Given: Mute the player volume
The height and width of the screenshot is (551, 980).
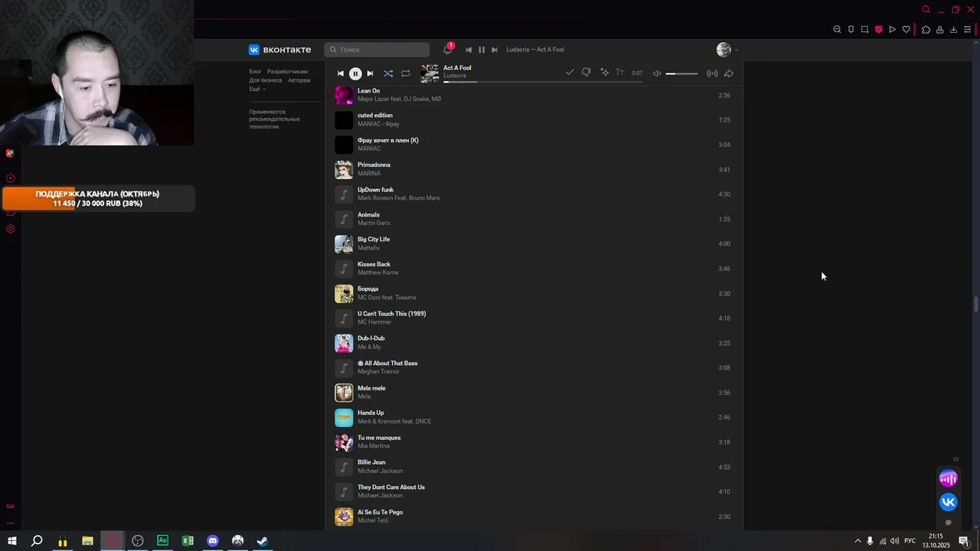Looking at the screenshot, I should tap(657, 73).
